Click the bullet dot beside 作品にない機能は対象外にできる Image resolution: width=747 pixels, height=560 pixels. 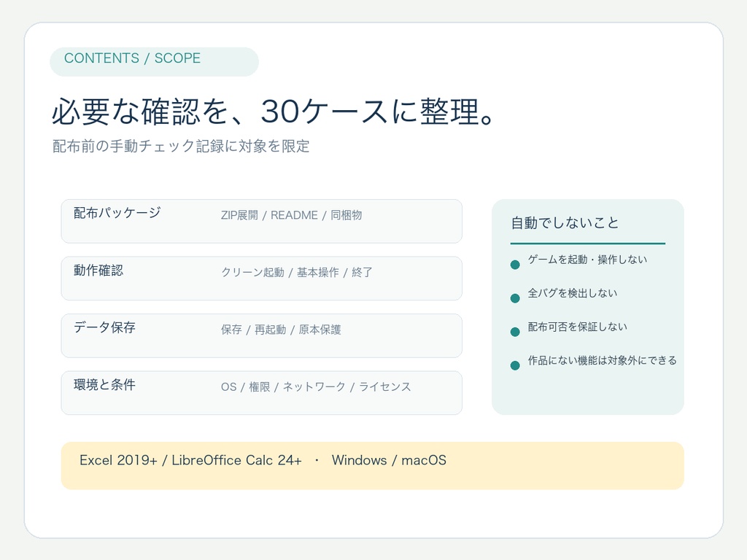[x=515, y=366]
